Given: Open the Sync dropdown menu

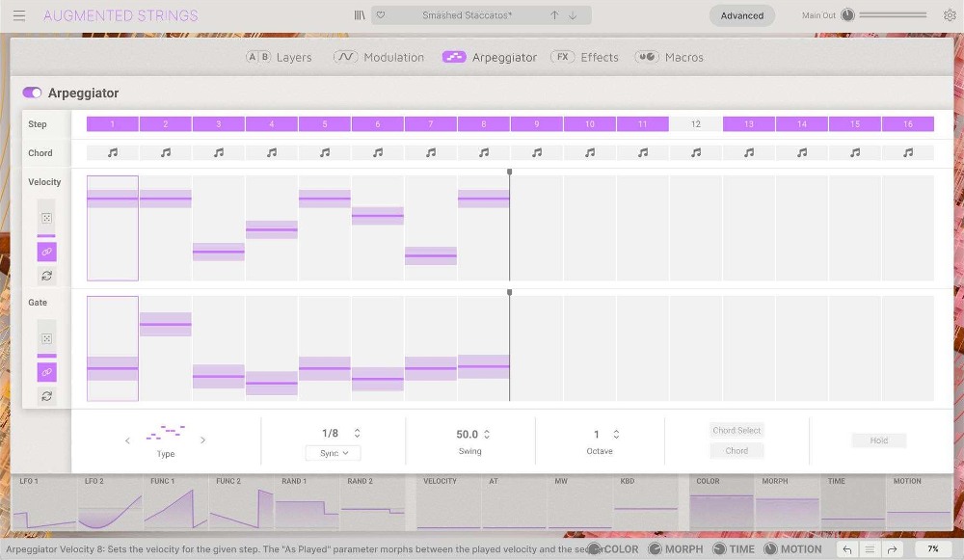Looking at the screenshot, I should coord(332,453).
